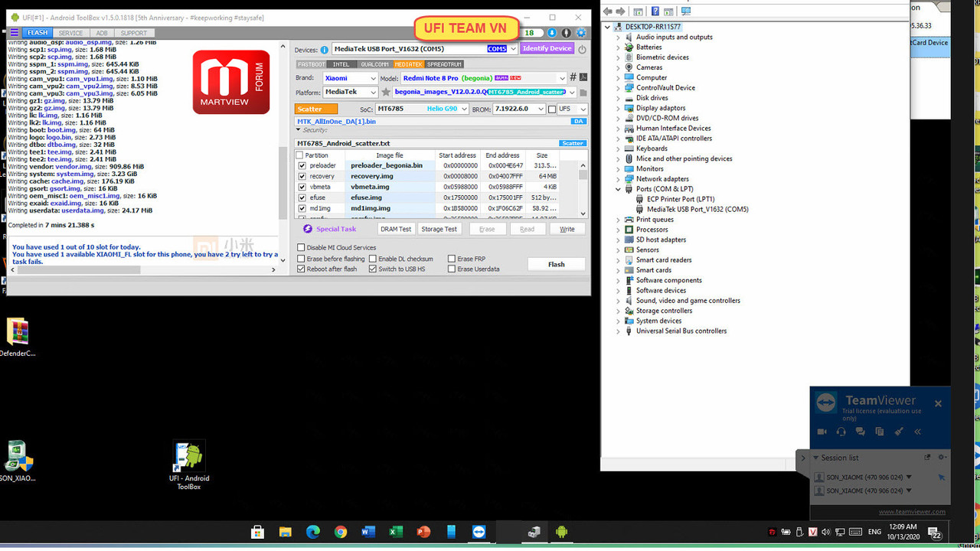Click Device Manager show/hide console tree icon

pyautogui.click(x=638, y=11)
